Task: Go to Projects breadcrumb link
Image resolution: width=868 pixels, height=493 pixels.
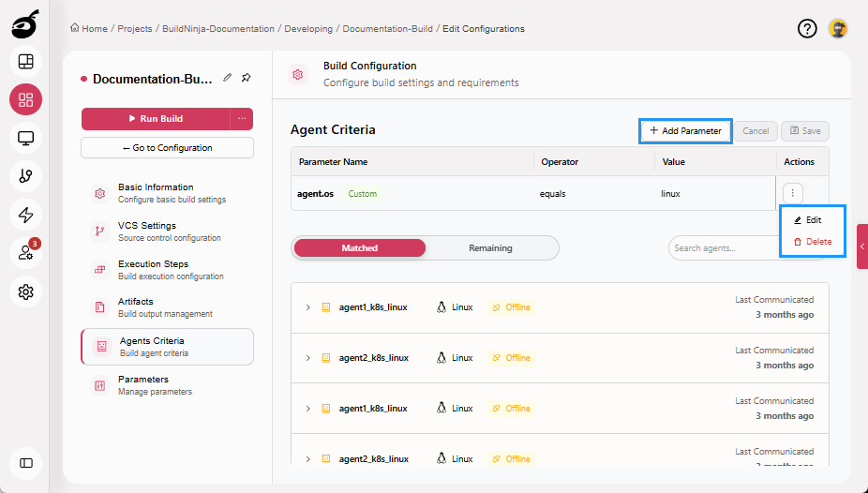Action: (x=135, y=28)
